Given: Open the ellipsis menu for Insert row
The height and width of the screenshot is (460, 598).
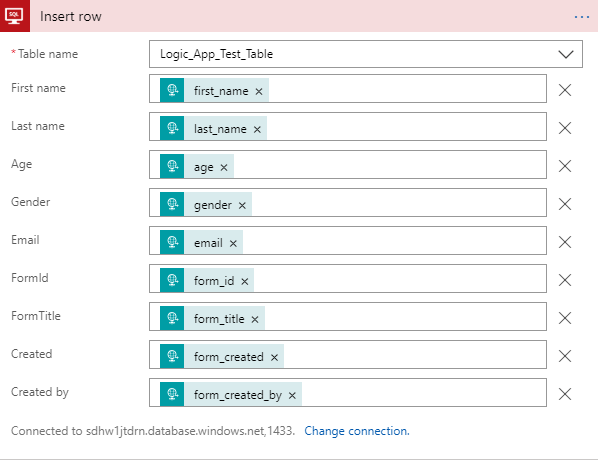Looking at the screenshot, I should [582, 17].
